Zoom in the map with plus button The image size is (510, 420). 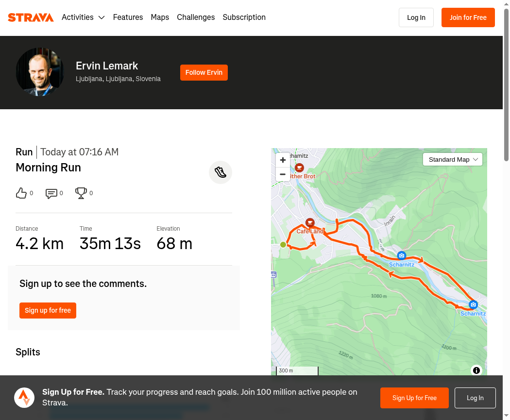coord(283,160)
